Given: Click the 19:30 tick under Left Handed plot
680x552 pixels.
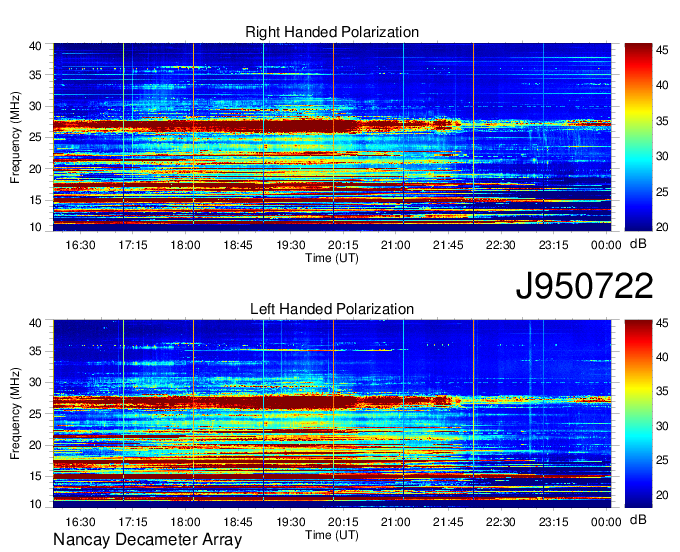Looking at the screenshot, I should point(291,522).
